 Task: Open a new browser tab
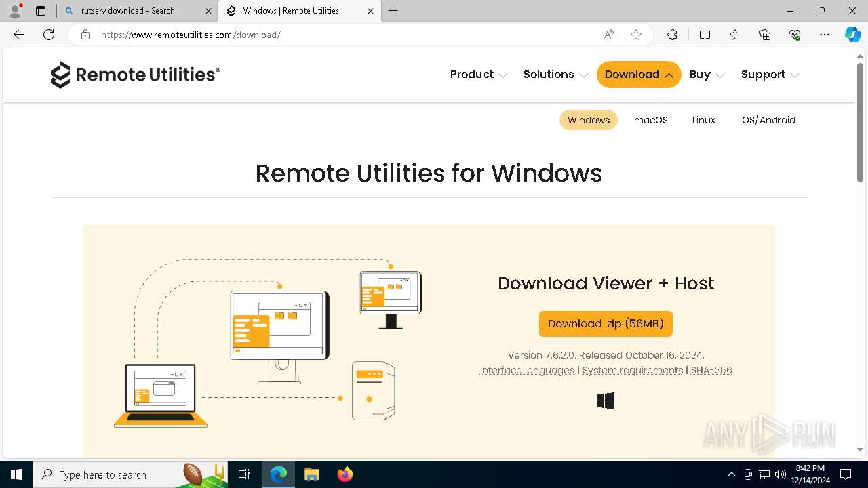click(393, 11)
